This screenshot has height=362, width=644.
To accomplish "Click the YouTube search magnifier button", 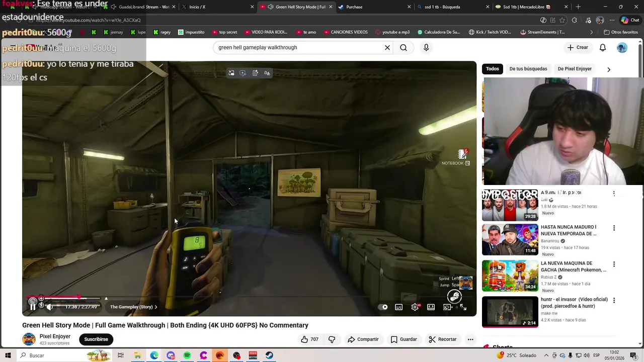I will [x=404, y=47].
